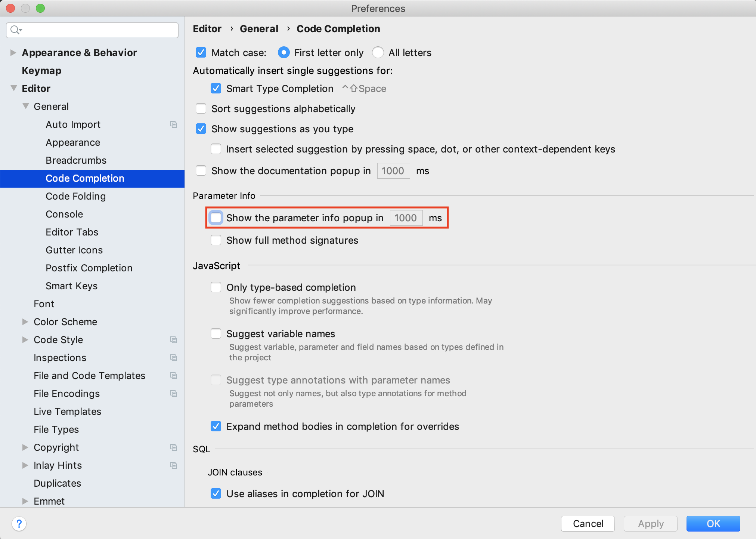Click project-level icon beside Copyright
The image size is (756, 539).
(174, 447)
